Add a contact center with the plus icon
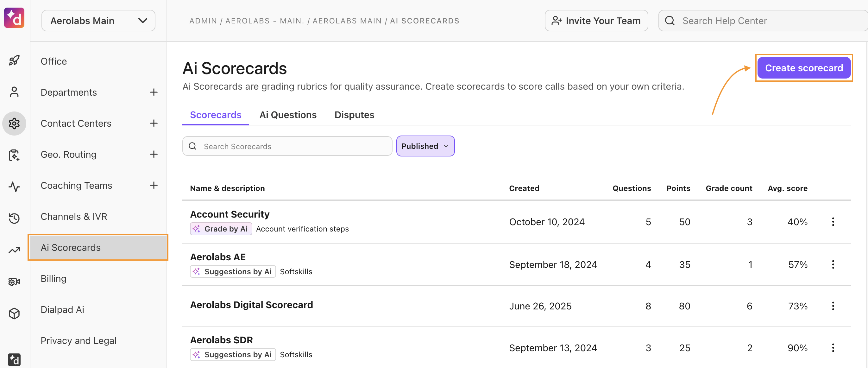The height and width of the screenshot is (368, 868). click(154, 123)
